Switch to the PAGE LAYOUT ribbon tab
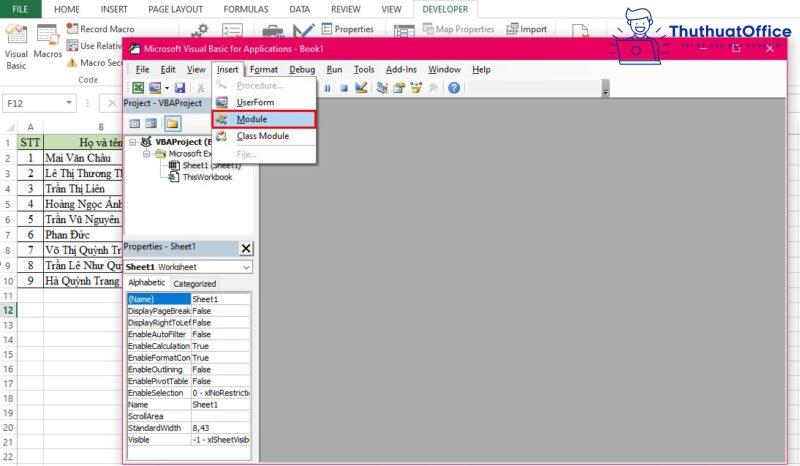 click(176, 9)
